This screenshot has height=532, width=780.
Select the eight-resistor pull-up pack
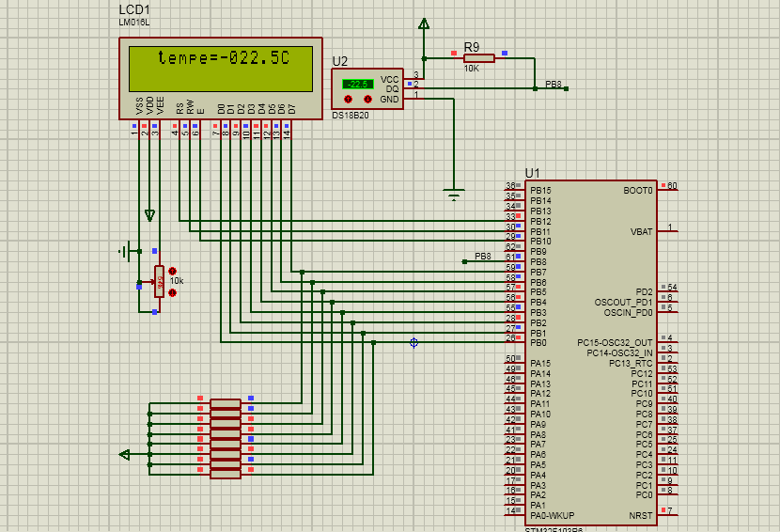point(226,438)
